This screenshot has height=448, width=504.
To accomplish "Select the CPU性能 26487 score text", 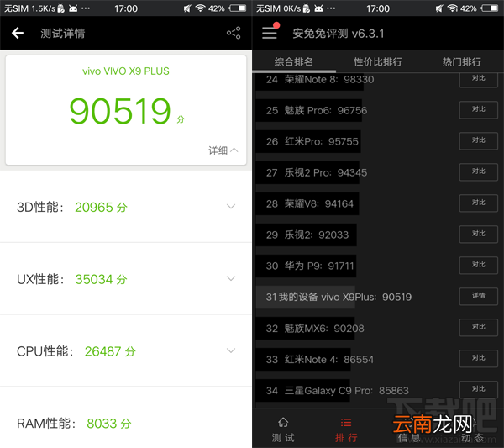I will tap(76, 351).
